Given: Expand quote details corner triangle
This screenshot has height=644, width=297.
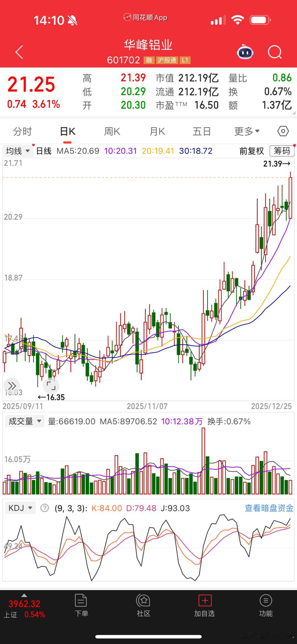Looking at the screenshot, I should point(294,113).
